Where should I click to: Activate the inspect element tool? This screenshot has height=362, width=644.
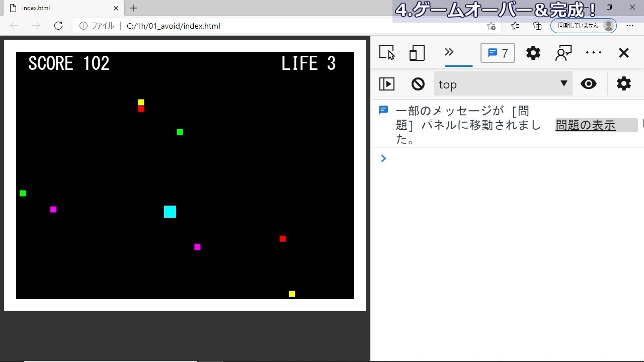(x=386, y=53)
